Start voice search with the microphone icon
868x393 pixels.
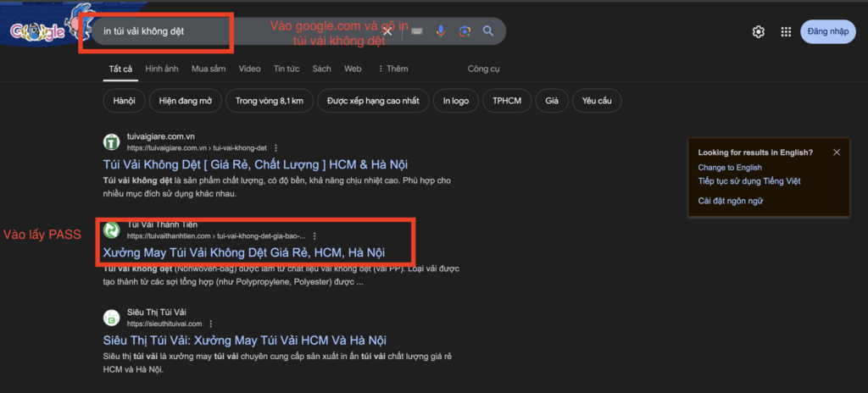[441, 31]
